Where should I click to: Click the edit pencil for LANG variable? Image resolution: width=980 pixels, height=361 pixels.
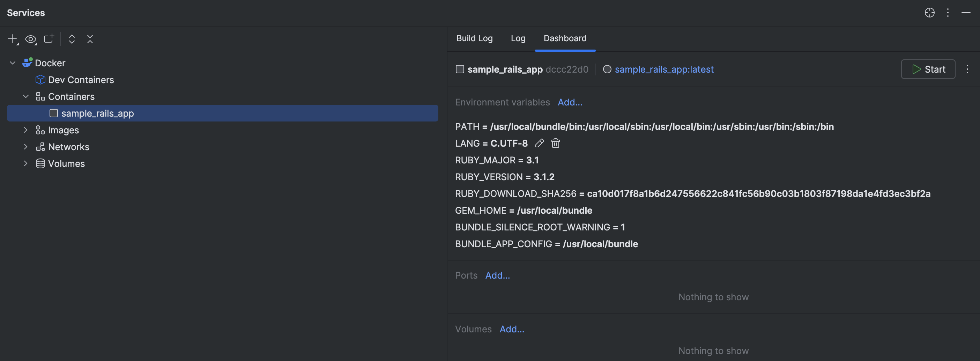coord(540,143)
